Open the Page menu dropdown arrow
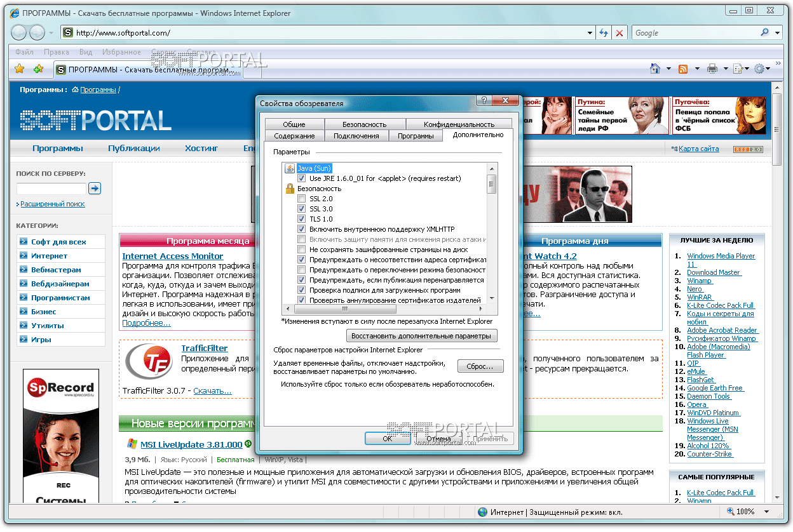Image resolution: width=793 pixels, height=532 pixels. point(748,69)
